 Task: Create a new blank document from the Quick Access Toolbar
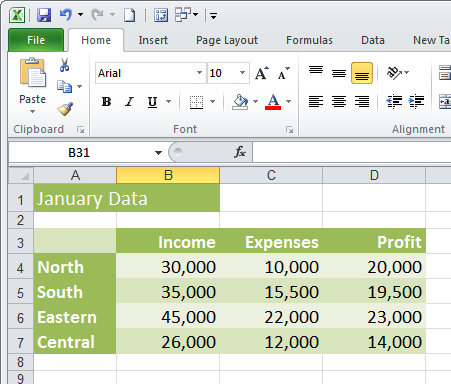click(x=129, y=15)
